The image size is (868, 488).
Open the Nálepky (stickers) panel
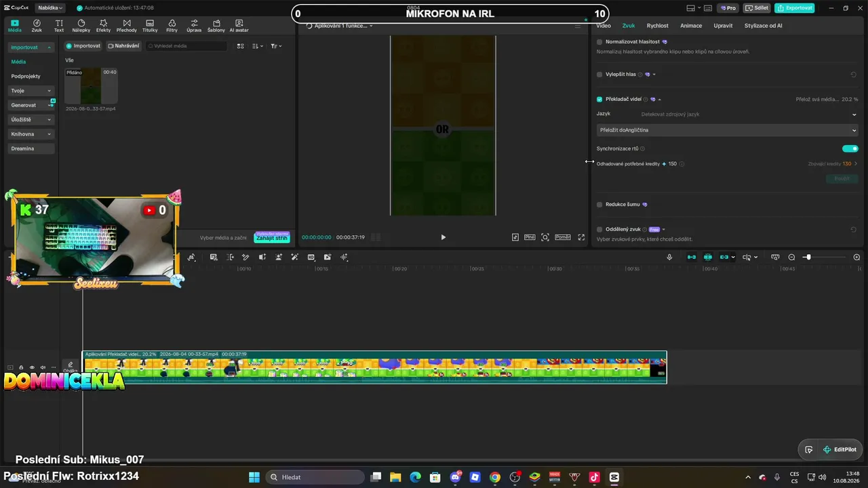click(x=81, y=26)
